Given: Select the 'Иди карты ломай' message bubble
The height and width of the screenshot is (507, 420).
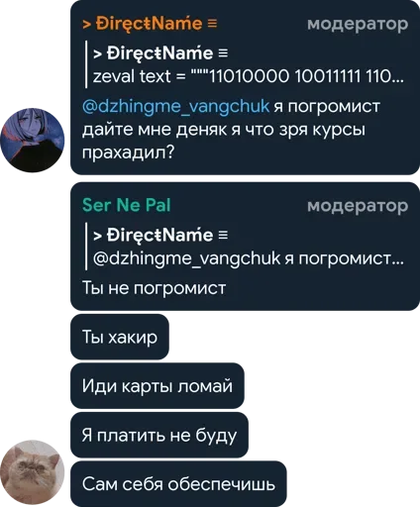Looking at the screenshot, I should tap(157, 386).
